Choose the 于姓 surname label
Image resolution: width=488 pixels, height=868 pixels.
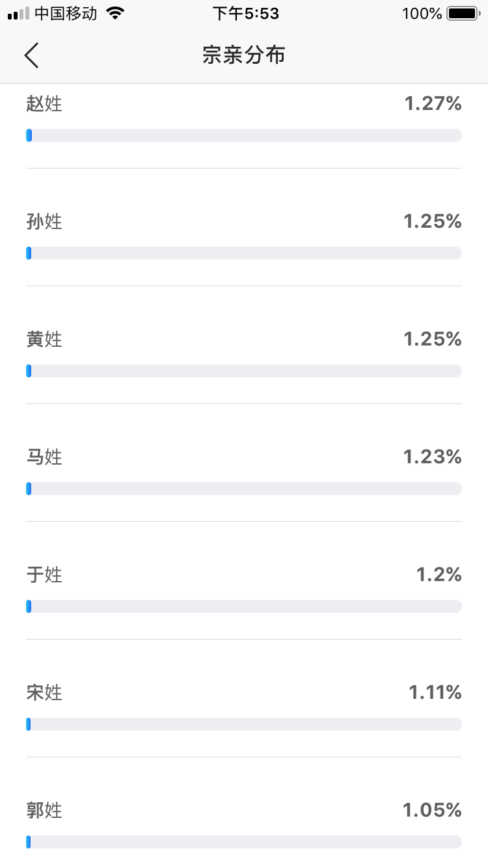coord(44,575)
